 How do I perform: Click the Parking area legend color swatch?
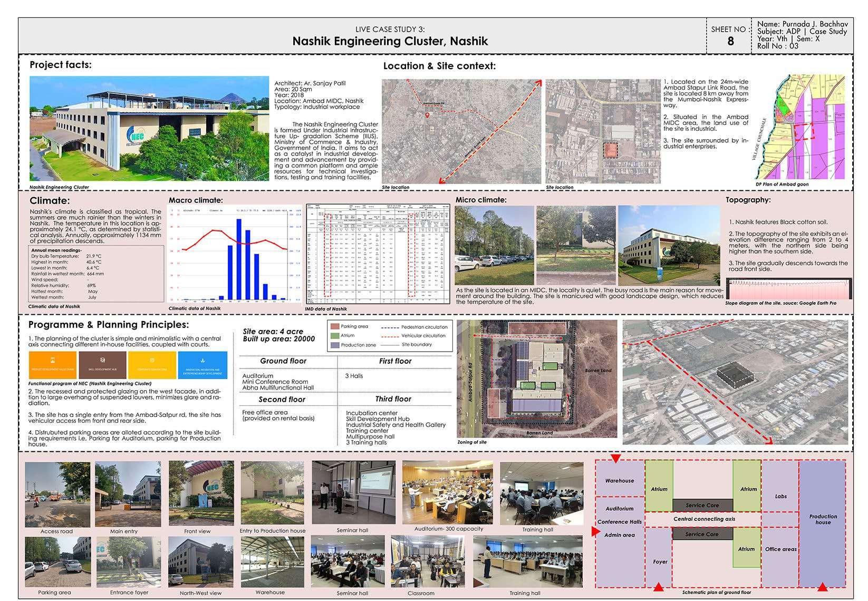[334, 326]
